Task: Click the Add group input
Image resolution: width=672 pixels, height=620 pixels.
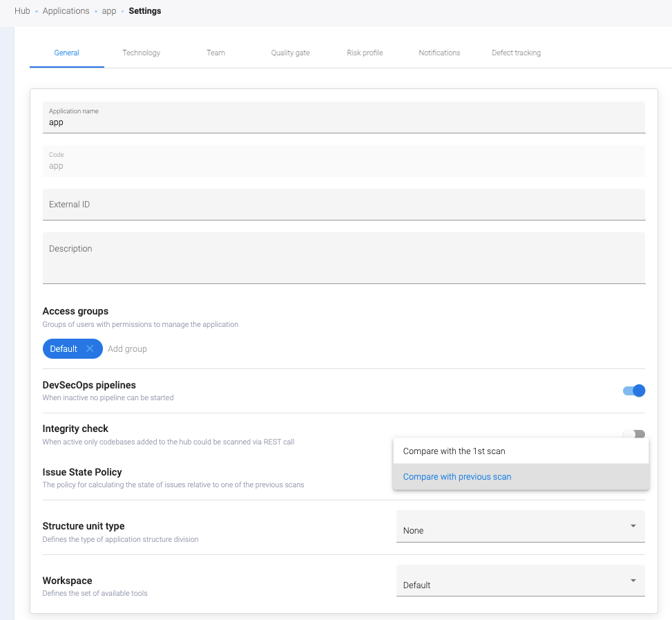Action: click(x=128, y=349)
